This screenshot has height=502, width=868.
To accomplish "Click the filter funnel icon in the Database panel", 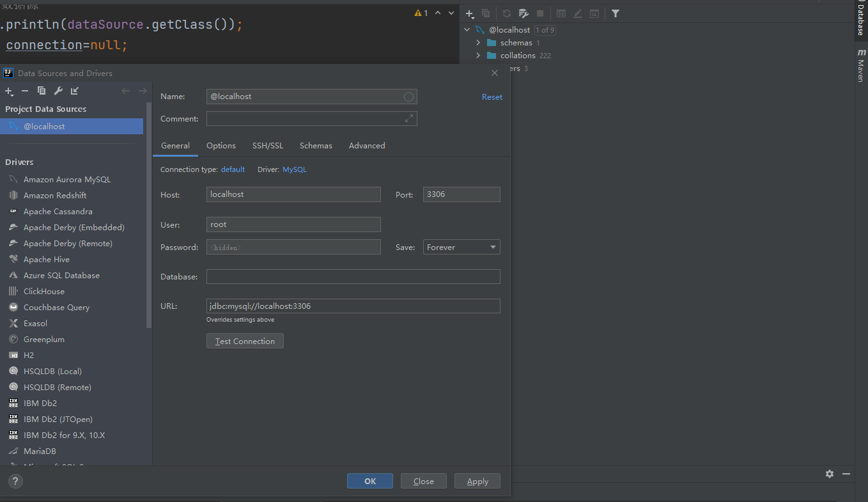I will coord(615,13).
